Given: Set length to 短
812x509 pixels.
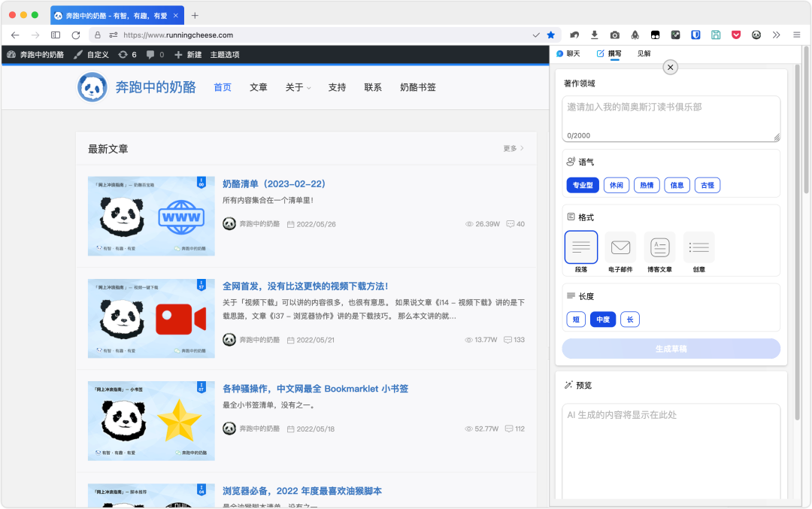Looking at the screenshot, I should pyautogui.click(x=576, y=320).
